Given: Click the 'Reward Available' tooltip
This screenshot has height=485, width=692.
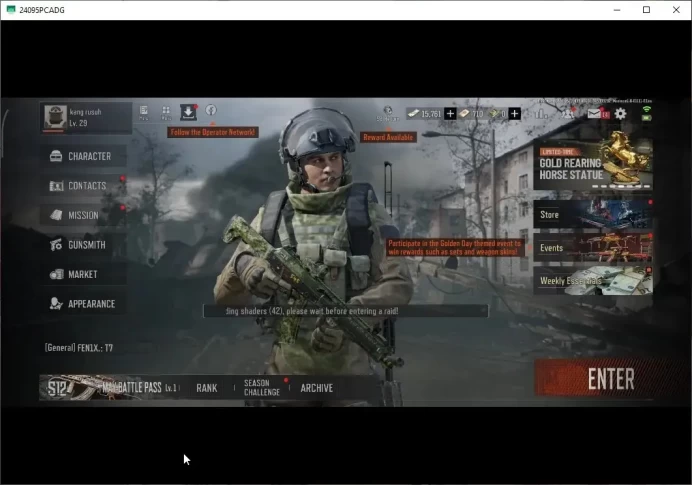Looking at the screenshot, I should (x=388, y=137).
